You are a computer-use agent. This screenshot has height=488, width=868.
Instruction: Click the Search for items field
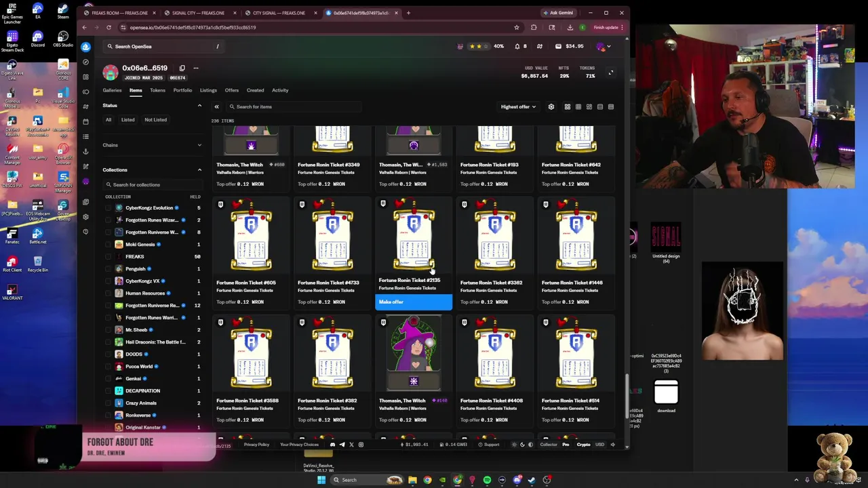294,106
